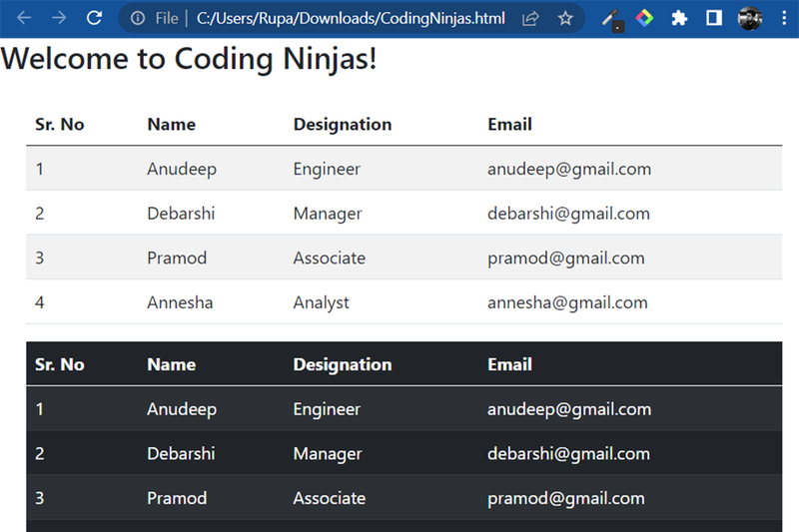Select Associate in the dark table
This screenshot has height=532, width=799.
coord(330,498)
